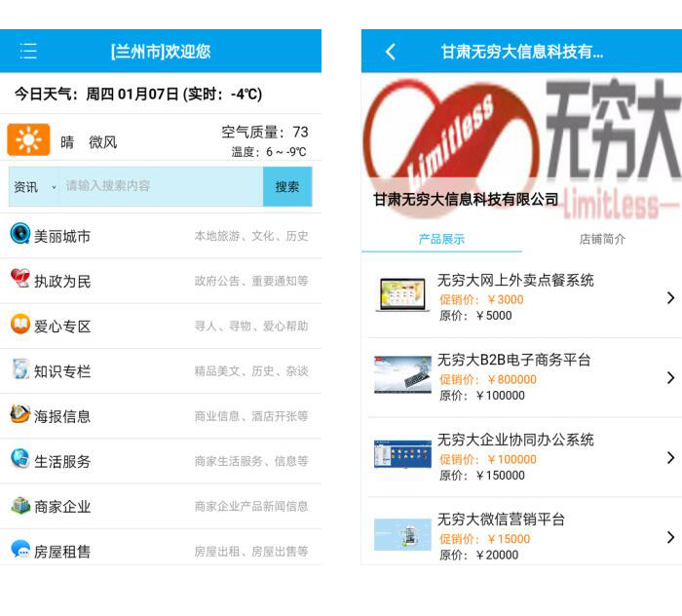Tap the back arrow in company header
Screen dimensions: 682x616
click(390, 52)
